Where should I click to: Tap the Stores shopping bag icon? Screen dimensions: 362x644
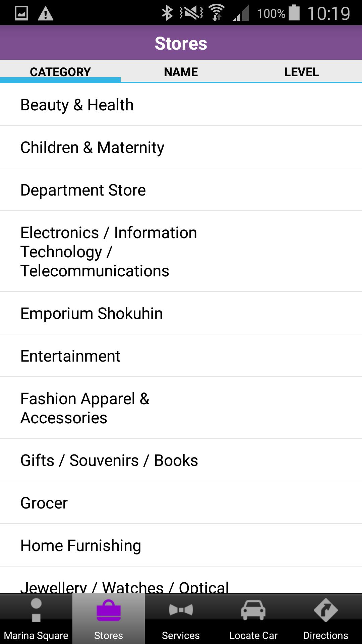pyautogui.click(x=109, y=610)
